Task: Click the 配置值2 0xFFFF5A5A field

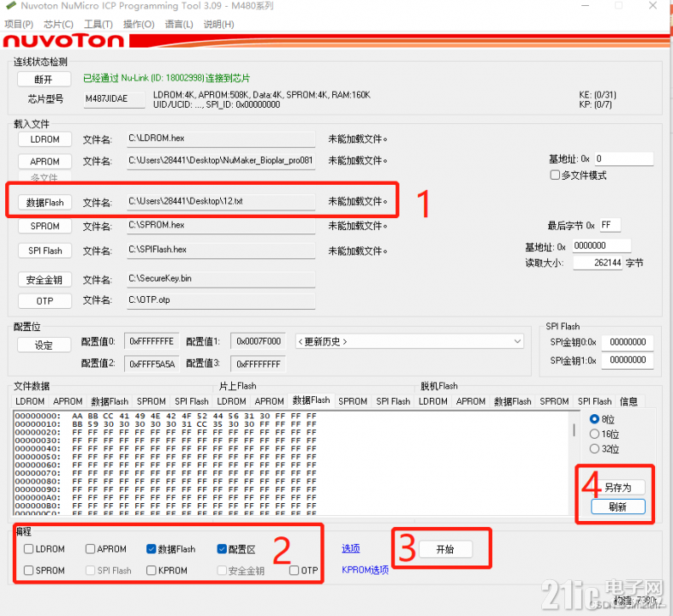Action: tap(152, 364)
